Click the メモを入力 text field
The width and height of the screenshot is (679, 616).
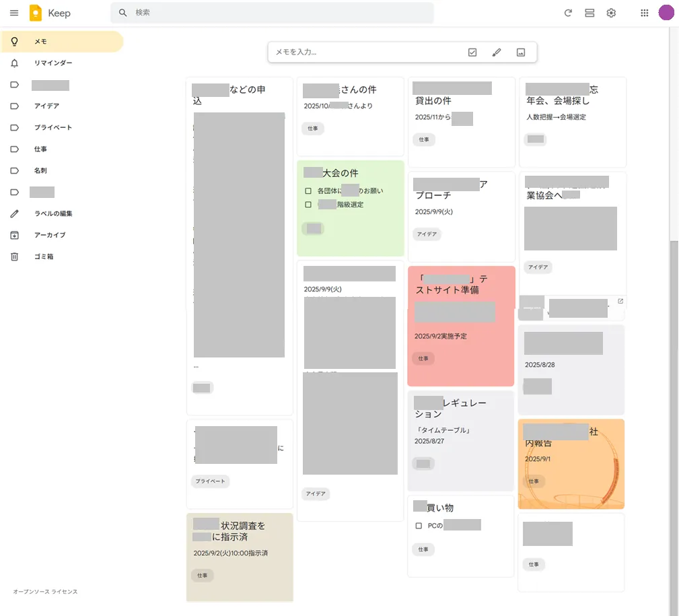point(363,53)
